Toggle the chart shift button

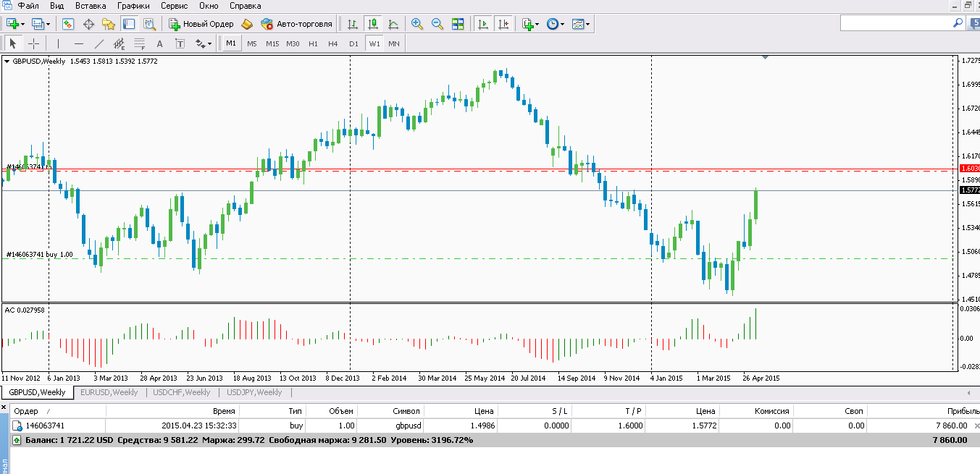[x=503, y=24]
